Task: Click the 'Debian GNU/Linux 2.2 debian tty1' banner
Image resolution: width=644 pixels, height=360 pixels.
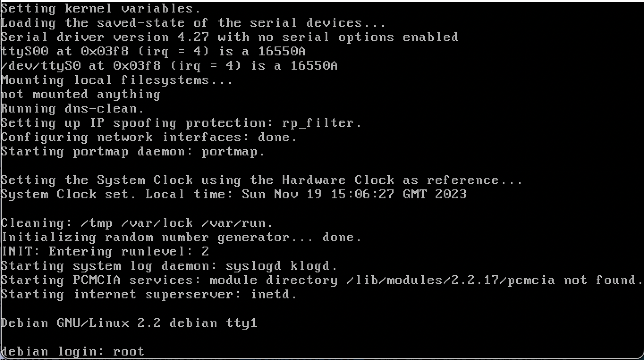Action: 129,323
